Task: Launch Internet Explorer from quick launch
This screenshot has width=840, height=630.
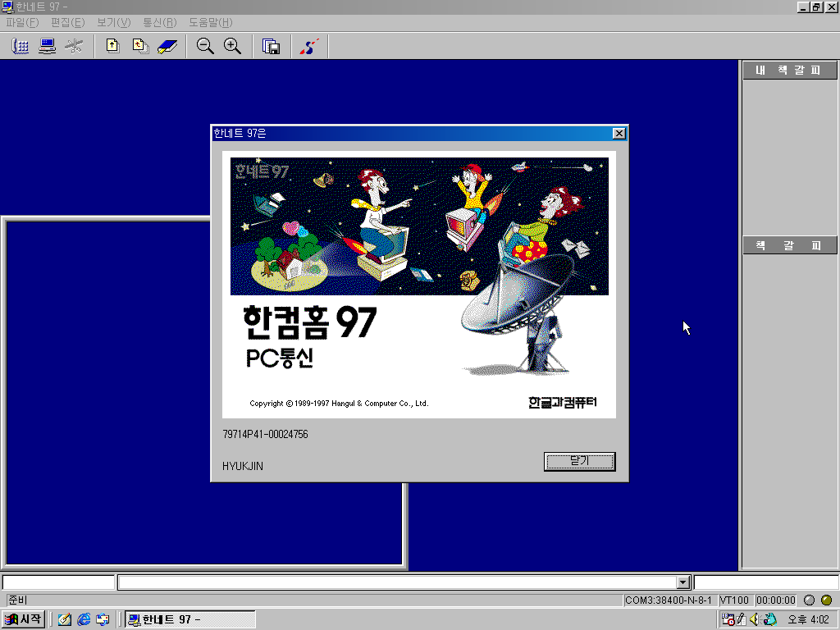Action: pyautogui.click(x=84, y=619)
